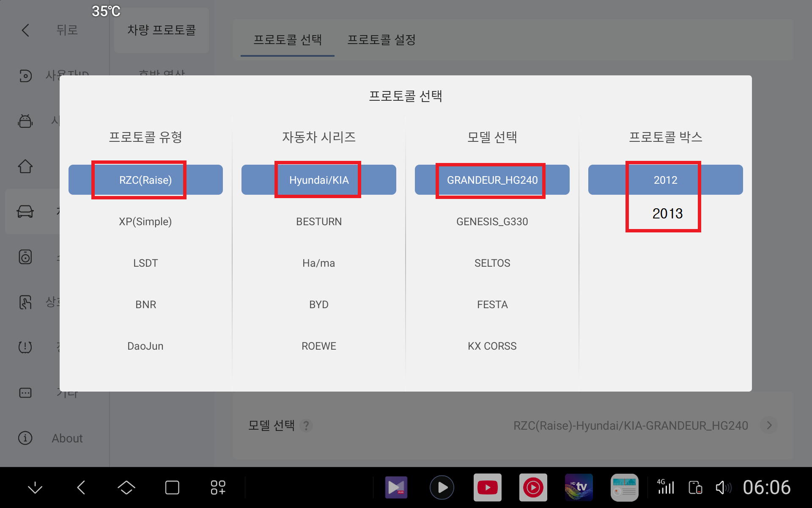Pick SELTOS model

point(492,263)
